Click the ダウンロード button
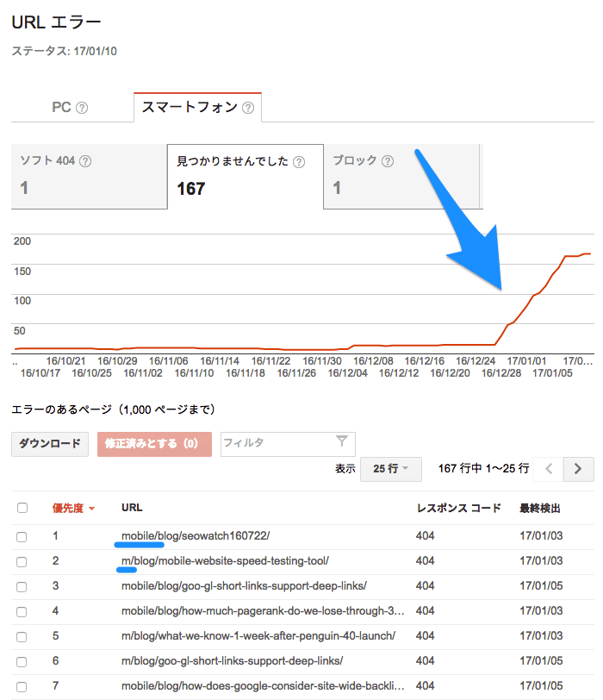Screen dimensions: 603x700 point(50,444)
